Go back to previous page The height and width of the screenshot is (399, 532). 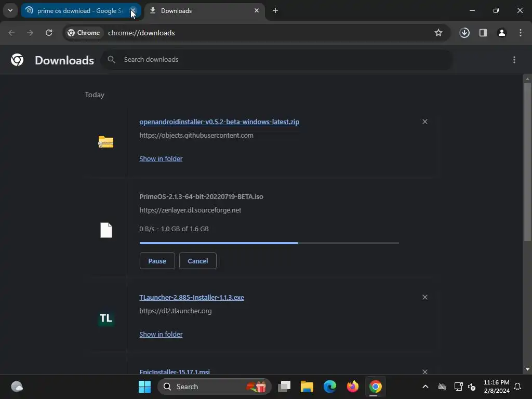tap(11, 33)
